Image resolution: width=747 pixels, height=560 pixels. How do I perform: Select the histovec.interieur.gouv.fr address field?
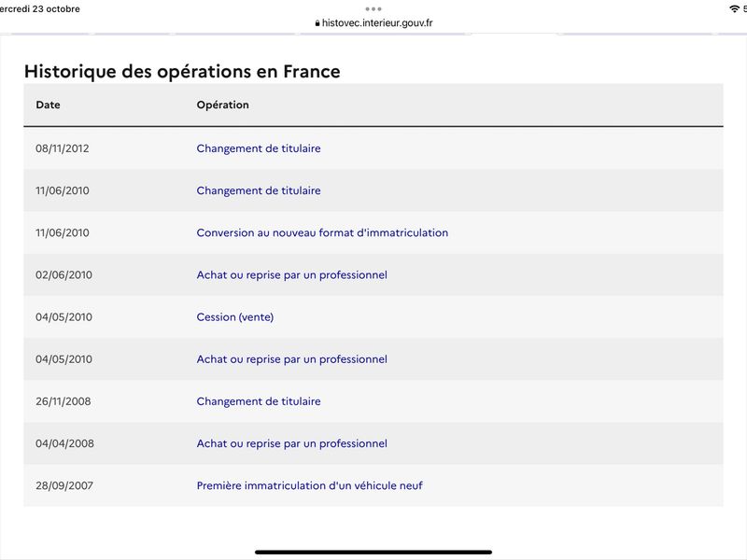pyautogui.click(x=373, y=22)
